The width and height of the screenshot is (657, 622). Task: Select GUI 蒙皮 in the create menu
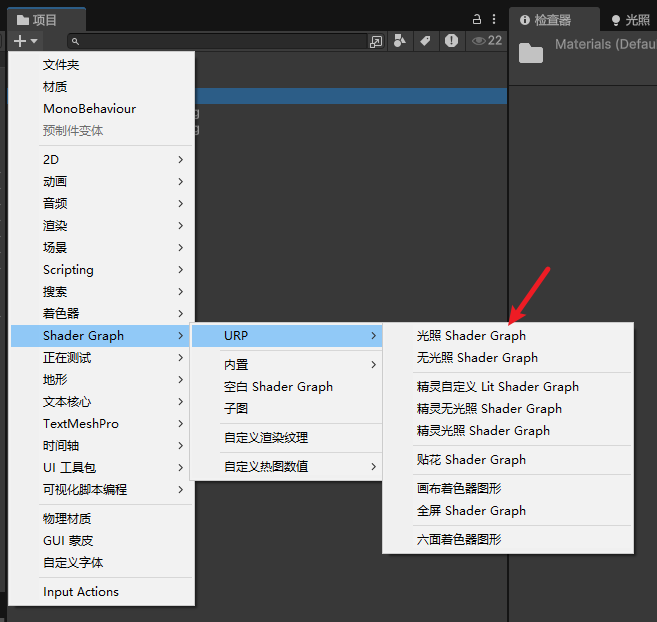(101, 541)
